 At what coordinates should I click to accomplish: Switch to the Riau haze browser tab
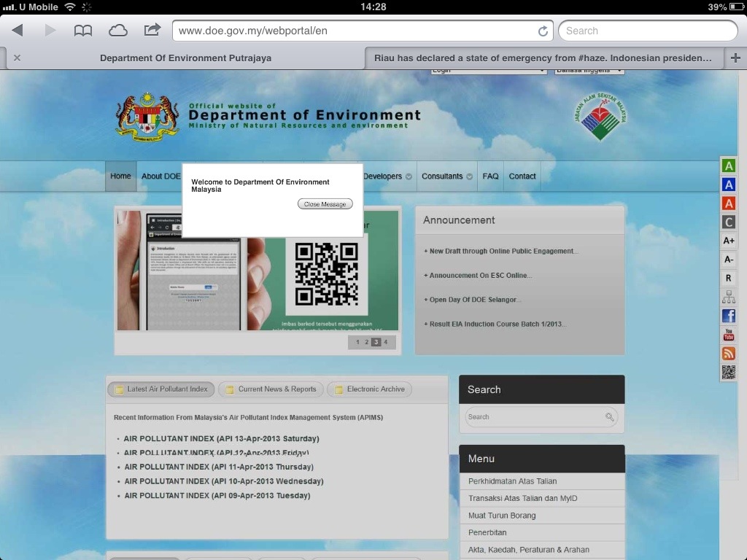[x=543, y=58]
